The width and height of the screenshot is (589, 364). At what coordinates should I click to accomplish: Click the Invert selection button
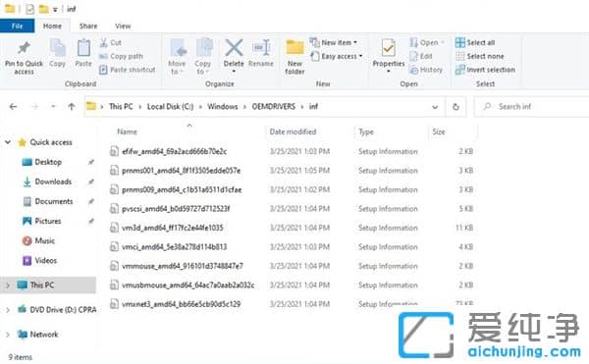(485, 70)
